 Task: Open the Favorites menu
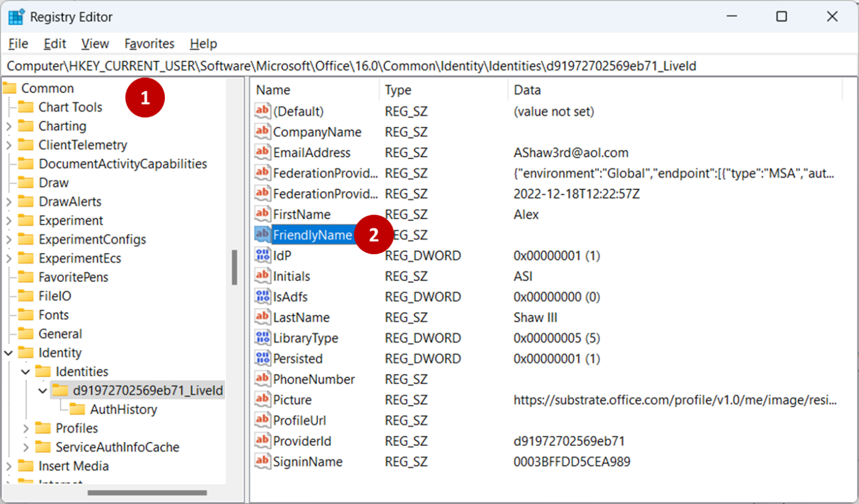[149, 43]
